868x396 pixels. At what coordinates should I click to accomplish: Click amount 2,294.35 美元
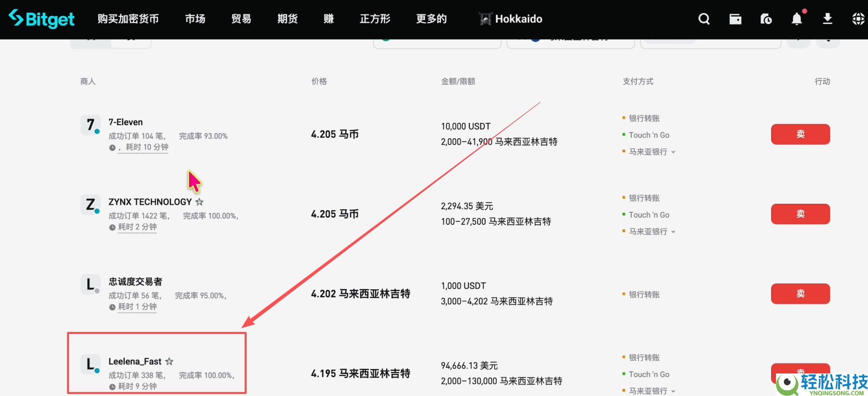pyautogui.click(x=467, y=206)
